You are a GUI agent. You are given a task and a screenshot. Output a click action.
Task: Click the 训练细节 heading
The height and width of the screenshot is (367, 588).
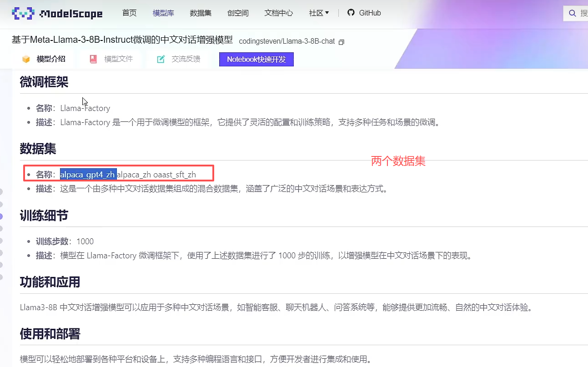pyautogui.click(x=44, y=216)
